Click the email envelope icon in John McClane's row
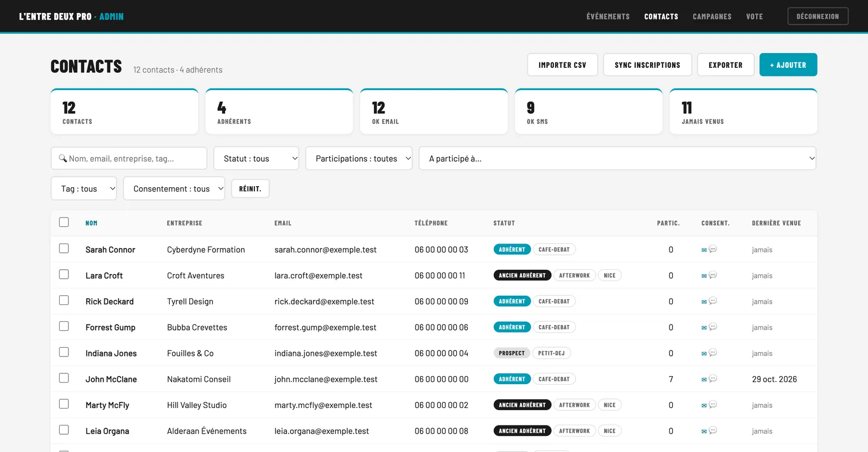This screenshot has height=452, width=868. pos(704,380)
